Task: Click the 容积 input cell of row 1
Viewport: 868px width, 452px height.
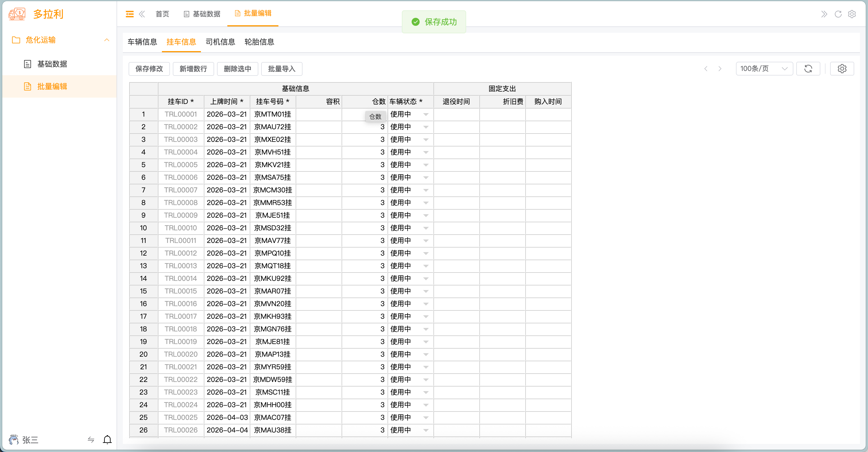Action: click(x=318, y=114)
